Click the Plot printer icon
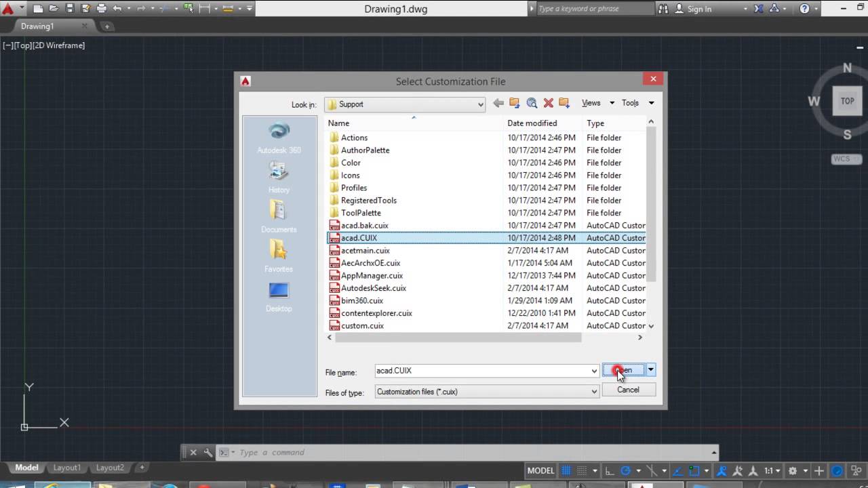The height and width of the screenshot is (488, 868). [102, 9]
